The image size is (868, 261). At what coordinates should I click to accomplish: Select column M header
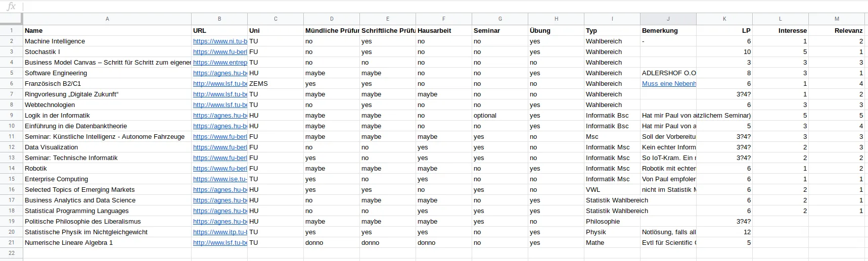pos(837,19)
